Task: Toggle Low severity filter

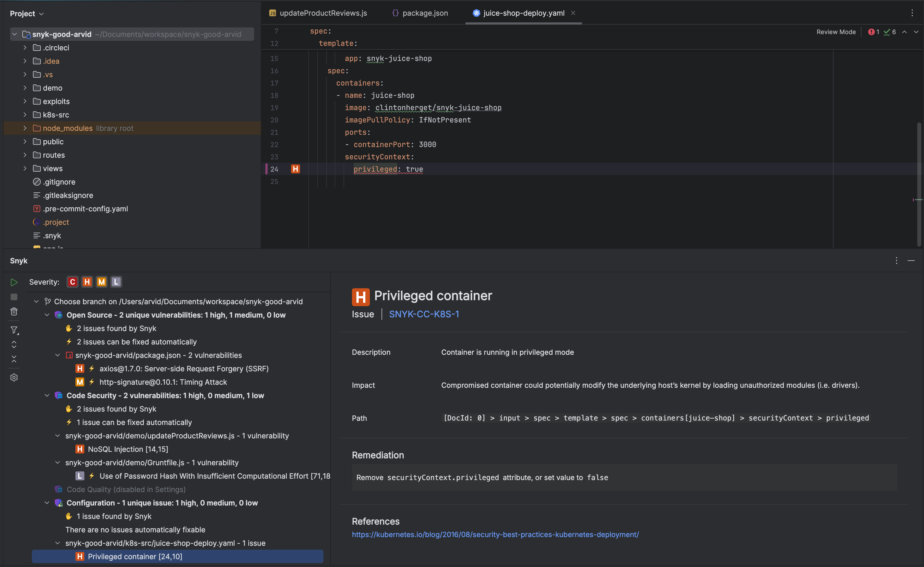Action: [116, 282]
